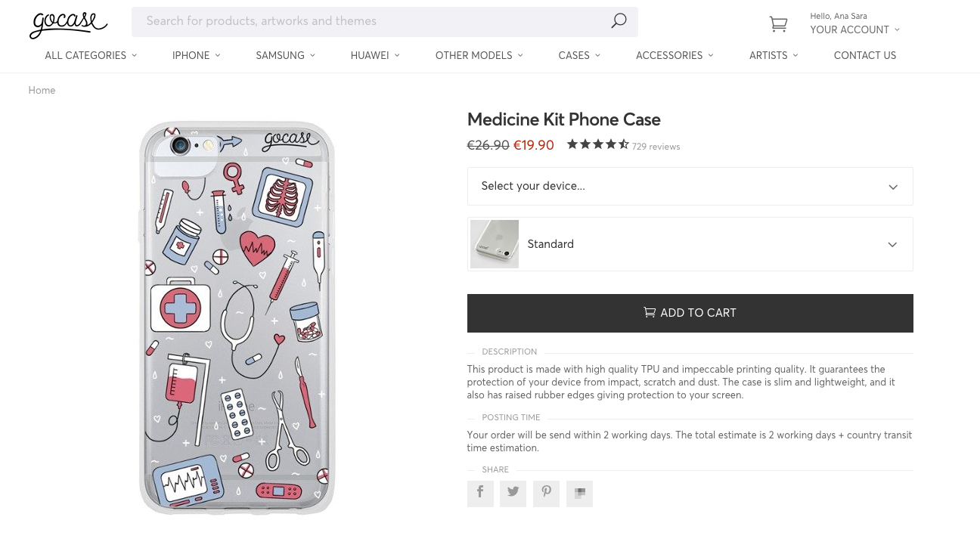Open the All Categories menu

tap(91, 55)
